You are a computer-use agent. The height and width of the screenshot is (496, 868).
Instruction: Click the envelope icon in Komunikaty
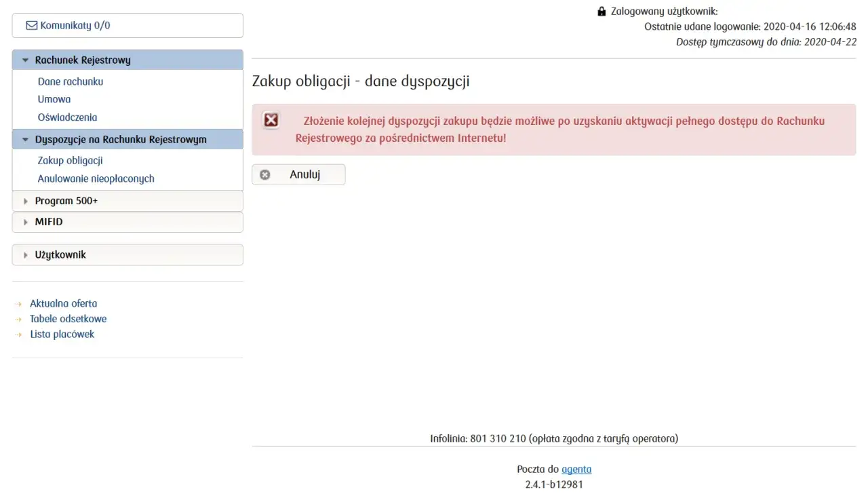[x=31, y=26]
